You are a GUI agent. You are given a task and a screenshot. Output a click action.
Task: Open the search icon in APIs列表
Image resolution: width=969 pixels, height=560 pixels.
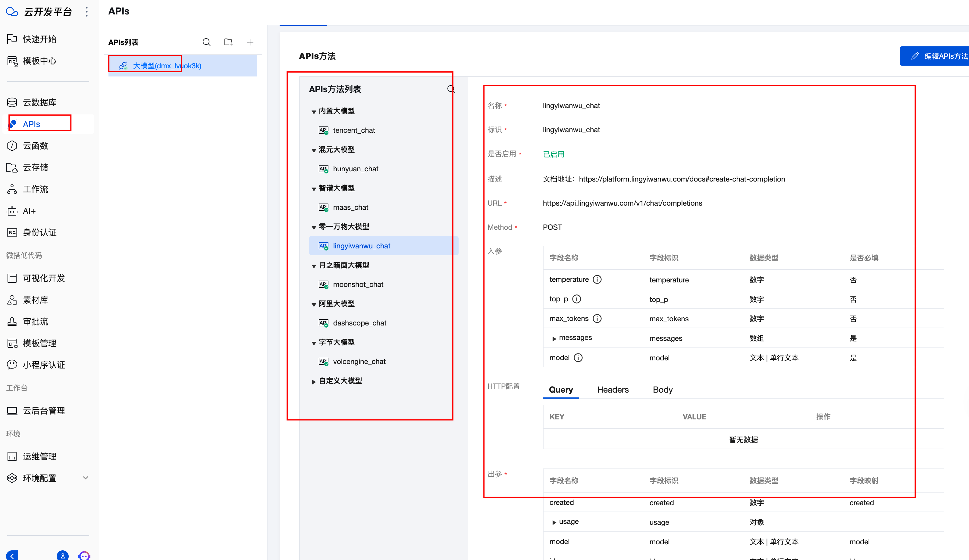[206, 42]
